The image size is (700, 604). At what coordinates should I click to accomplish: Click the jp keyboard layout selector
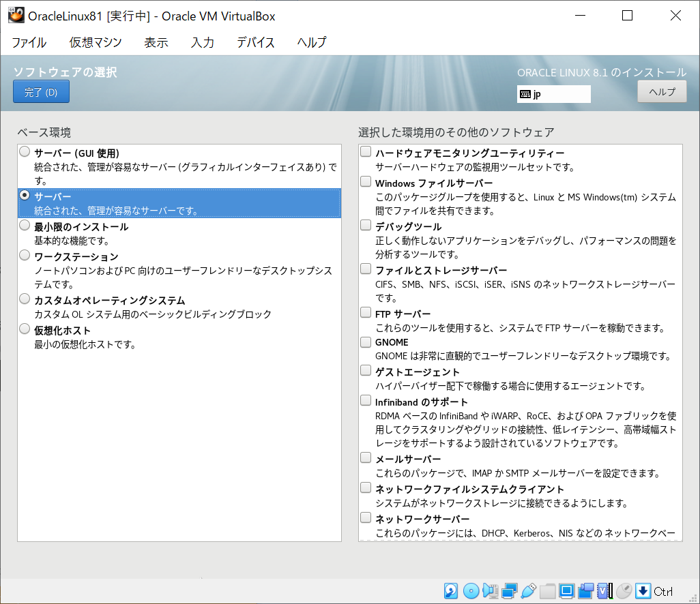pyautogui.click(x=553, y=94)
